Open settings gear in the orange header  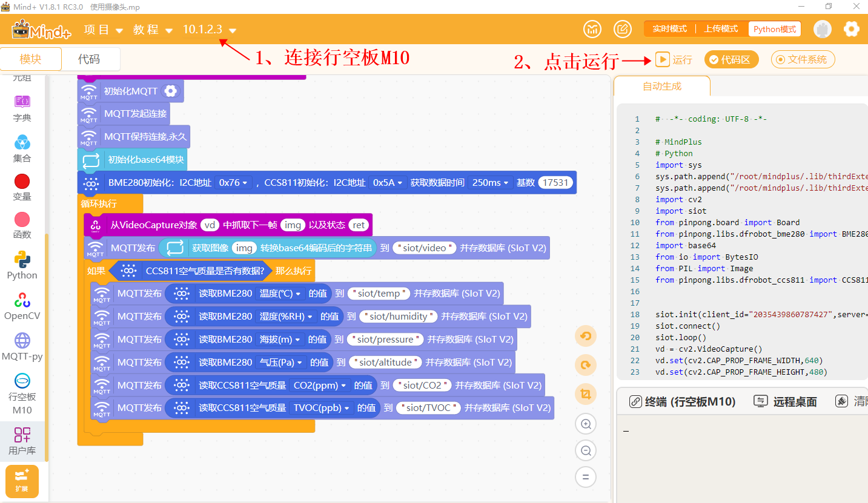point(852,29)
